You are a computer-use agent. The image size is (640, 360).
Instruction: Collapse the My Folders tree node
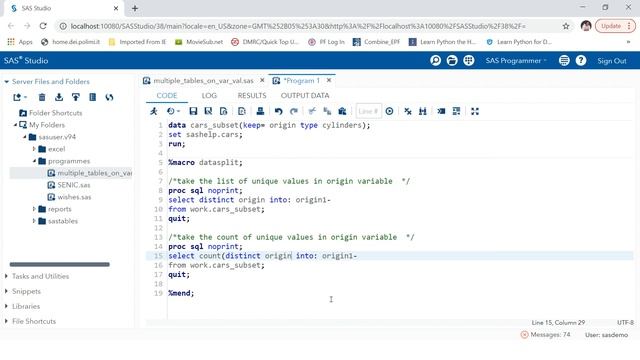pyautogui.click(x=15, y=125)
